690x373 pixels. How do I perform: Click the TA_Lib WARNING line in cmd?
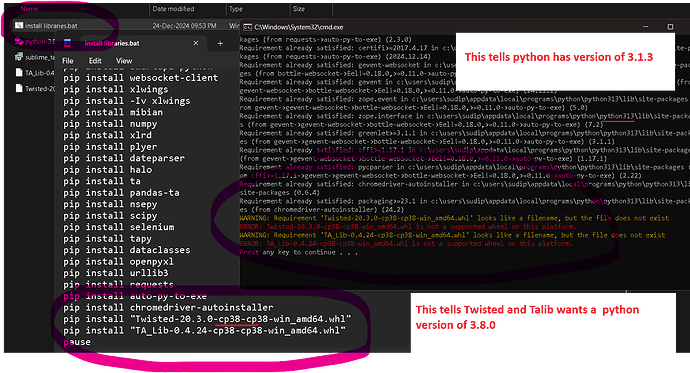coord(452,235)
